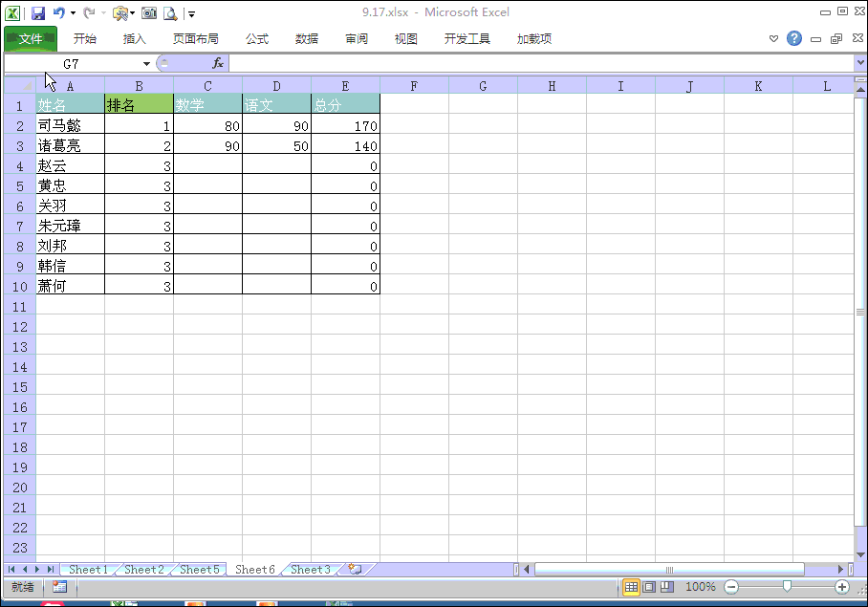
Task: Click the zoom slider handle
Action: click(787, 587)
